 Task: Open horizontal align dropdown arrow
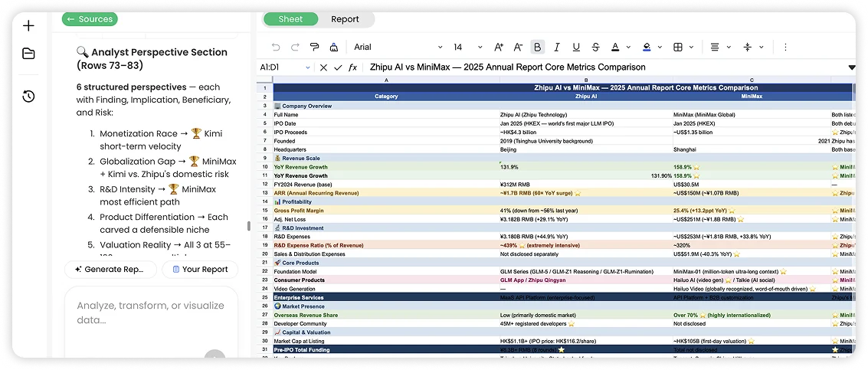point(729,47)
